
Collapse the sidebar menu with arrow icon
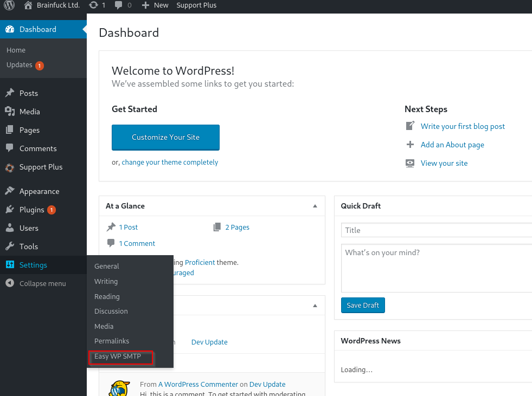coord(10,283)
